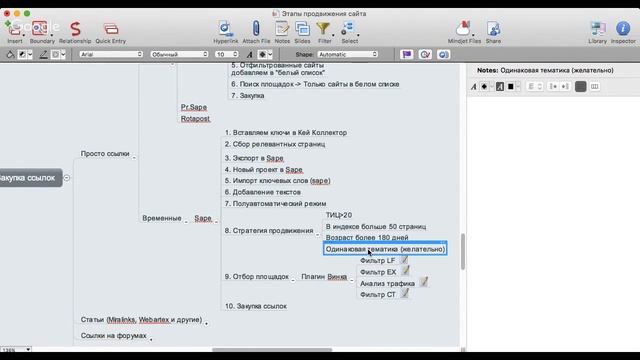Click the task info icon beside the flag
This screenshot has height=360, width=640.
tap(425, 54)
